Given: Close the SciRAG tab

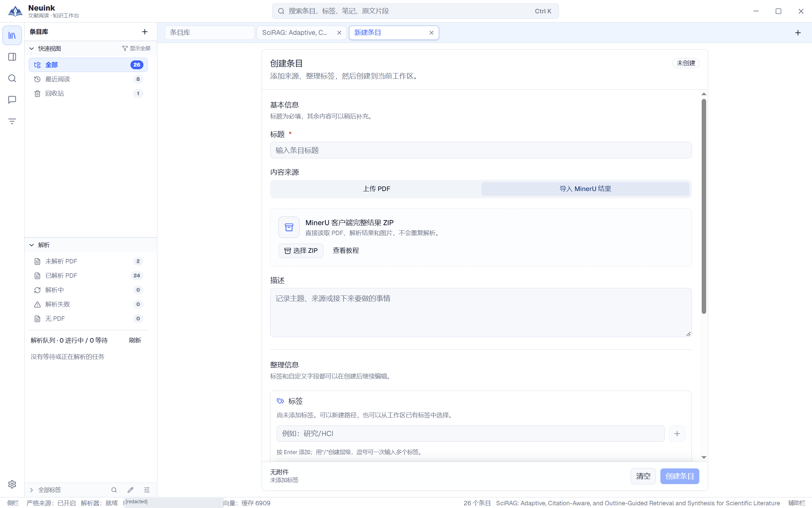Looking at the screenshot, I should pyautogui.click(x=339, y=33).
